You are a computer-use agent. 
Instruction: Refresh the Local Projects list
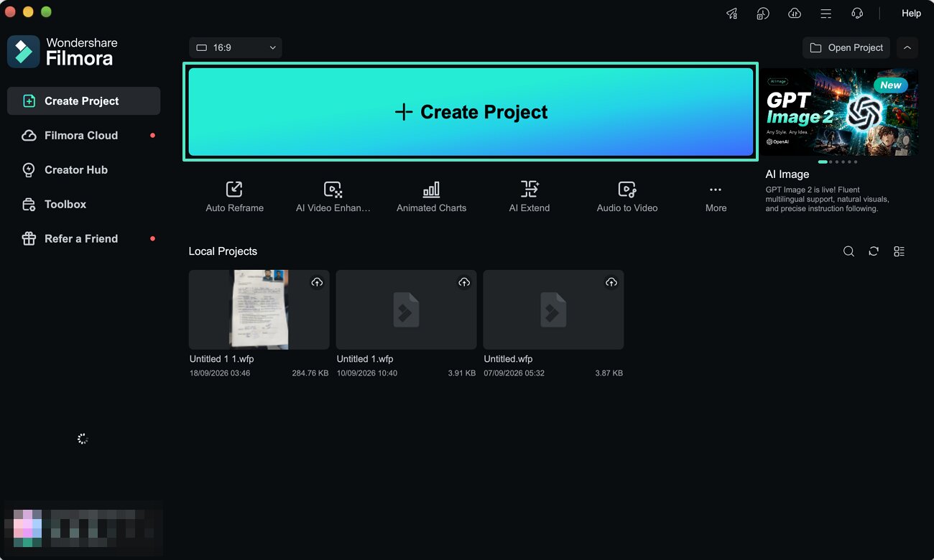874,251
